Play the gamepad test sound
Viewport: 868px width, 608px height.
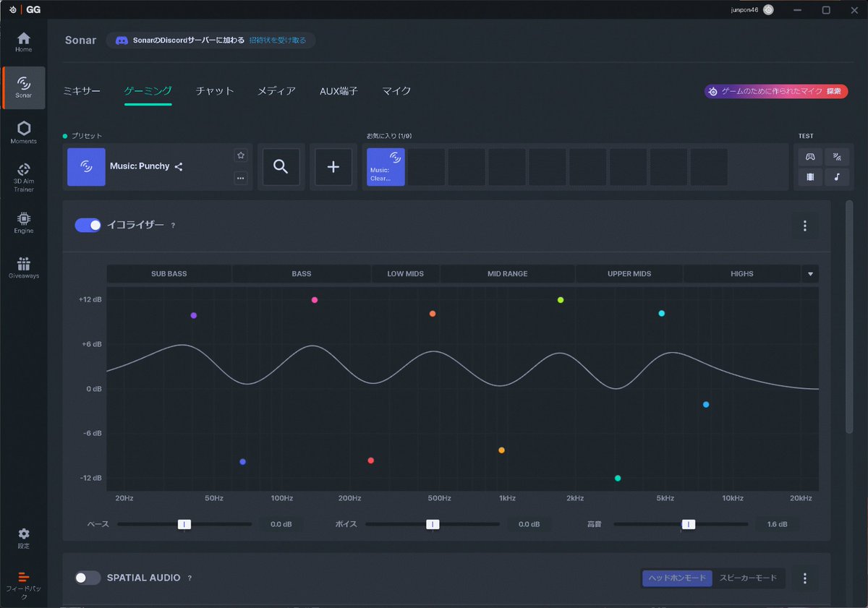pyautogui.click(x=810, y=156)
